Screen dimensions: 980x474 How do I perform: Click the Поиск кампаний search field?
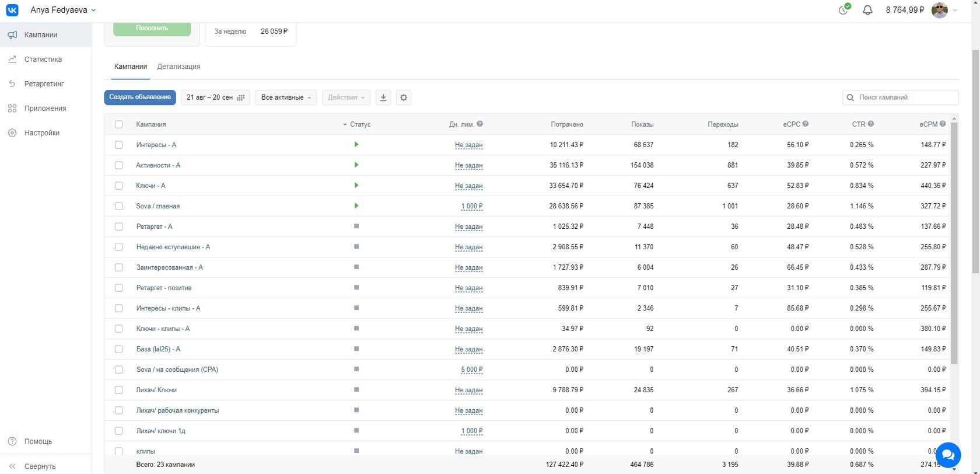pyautogui.click(x=901, y=97)
